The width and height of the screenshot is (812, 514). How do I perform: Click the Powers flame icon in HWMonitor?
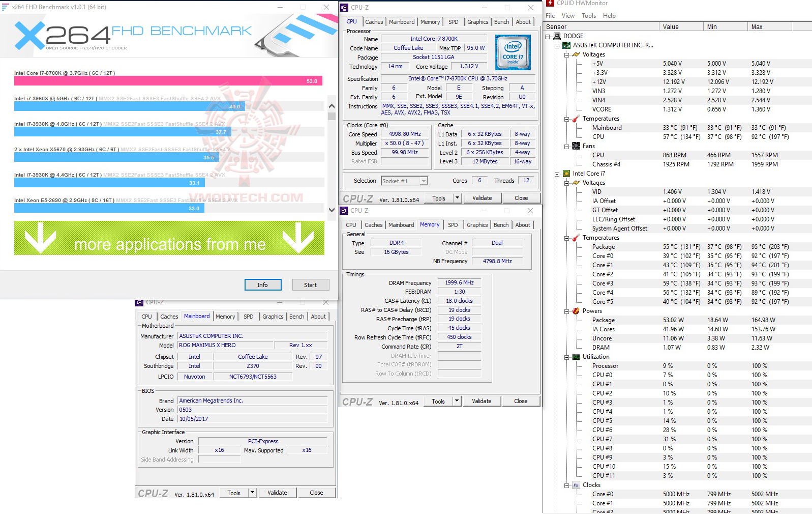click(x=576, y=311)
